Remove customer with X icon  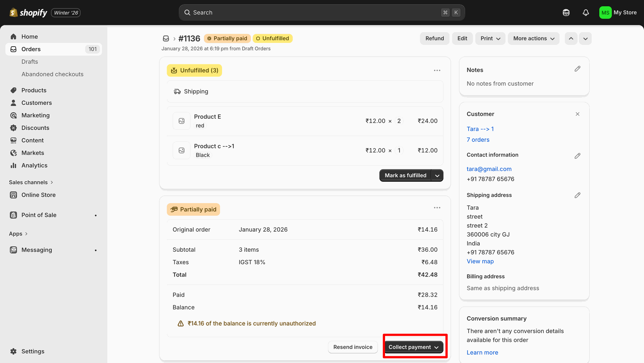click(x=577, y=114)
